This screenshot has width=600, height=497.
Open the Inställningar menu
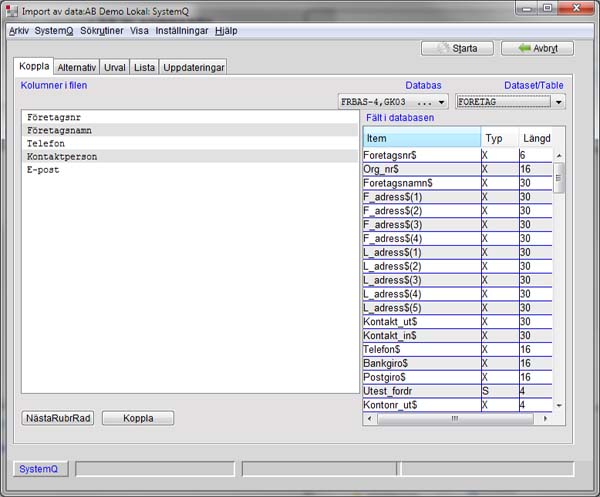[x=182, y=30]
